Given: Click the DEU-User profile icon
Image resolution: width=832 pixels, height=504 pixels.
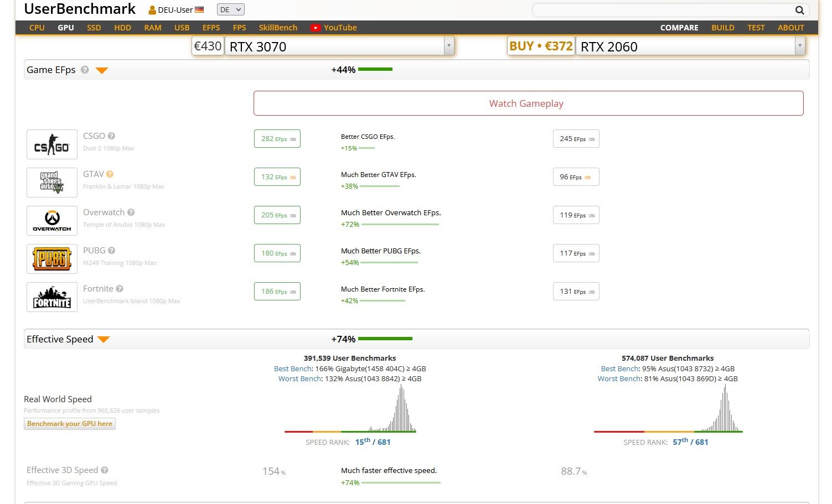Looking at the screenshot, I should pos(152,10).
